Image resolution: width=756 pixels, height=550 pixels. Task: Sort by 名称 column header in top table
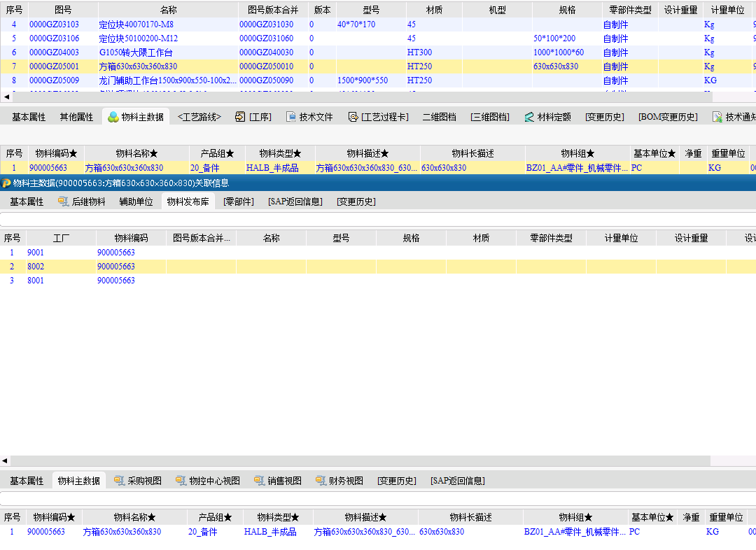168,10
